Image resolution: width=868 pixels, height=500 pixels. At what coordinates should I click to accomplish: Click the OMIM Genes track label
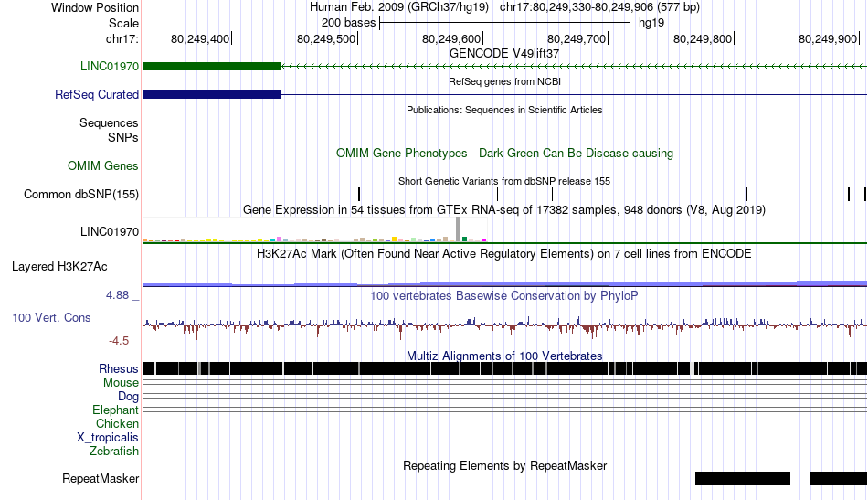pyautogui.click(x=102, y=165)
